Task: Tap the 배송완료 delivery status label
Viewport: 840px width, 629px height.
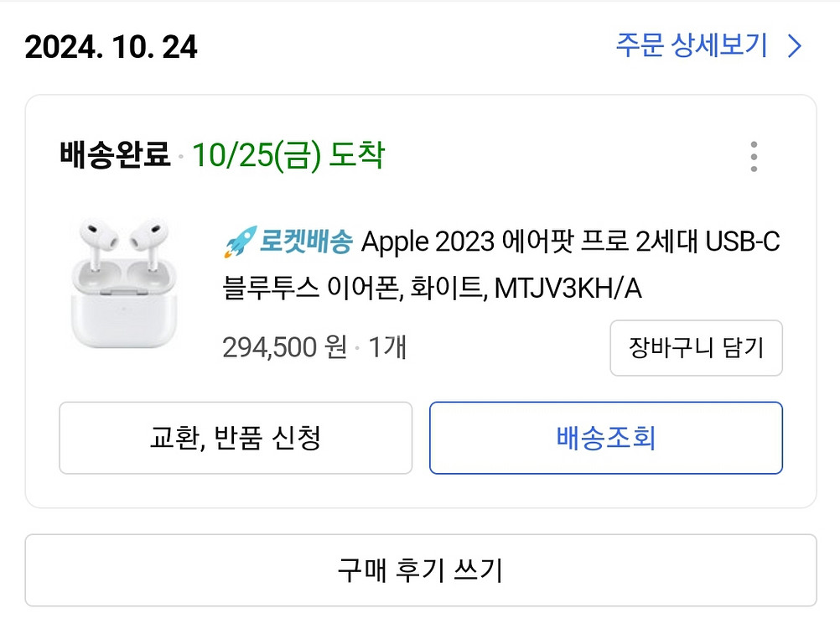Action: pos(115,155)
